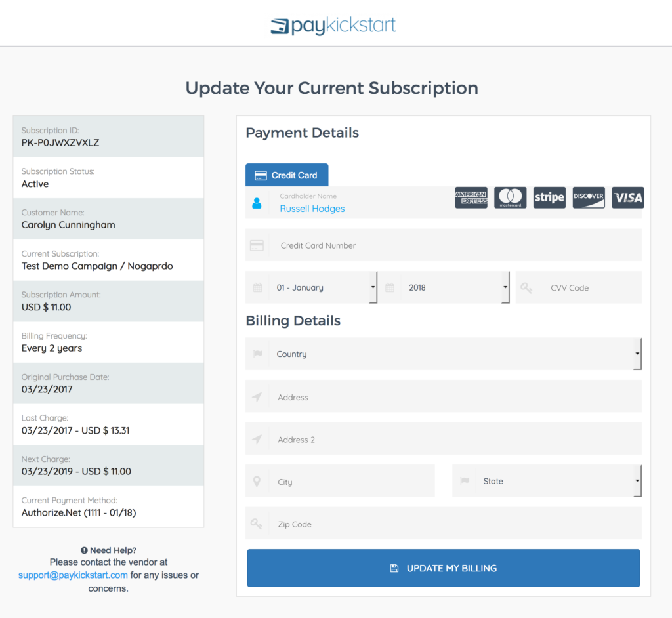Image resolution: width=672 pixels, height=618 pixels.
Task: Click the Discover card icon
Action: pyautogui.click(x=589, y=197)
